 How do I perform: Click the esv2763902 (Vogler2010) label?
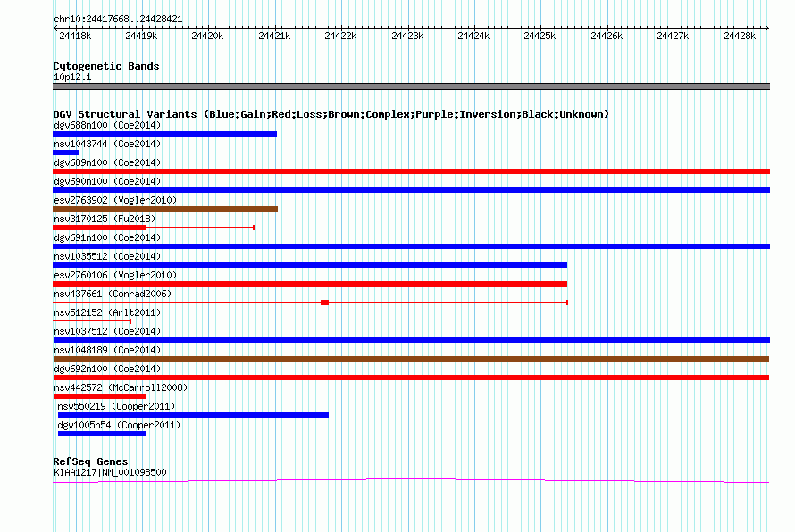115,200
